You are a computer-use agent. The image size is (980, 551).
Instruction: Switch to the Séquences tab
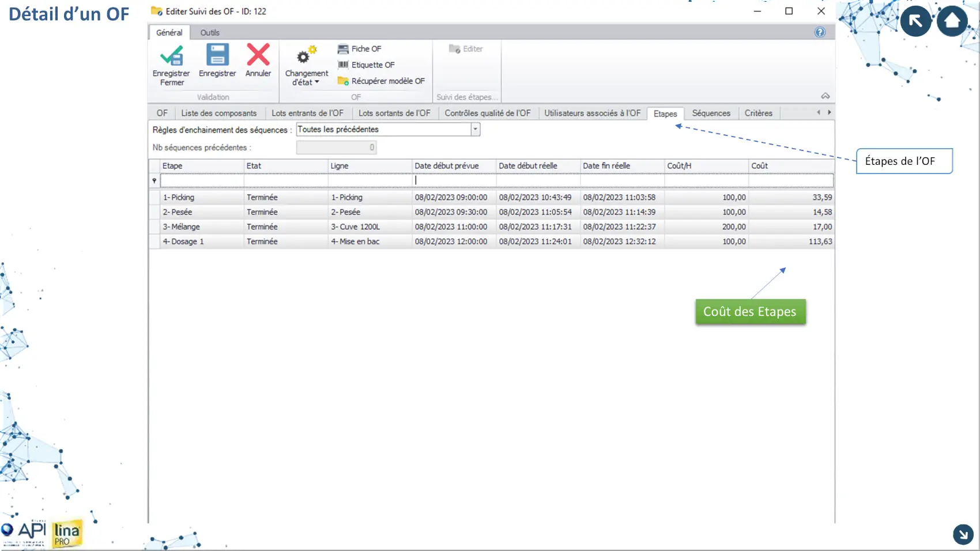click(711, 114)
